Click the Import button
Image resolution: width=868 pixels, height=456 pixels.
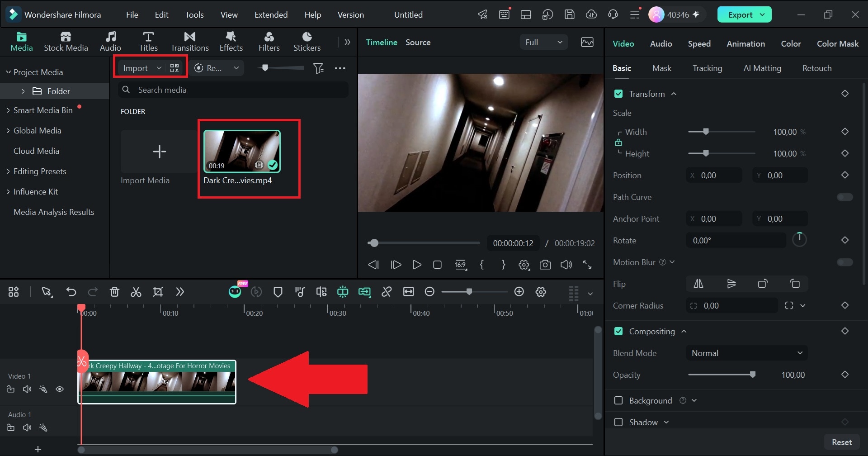click(136, 68)
